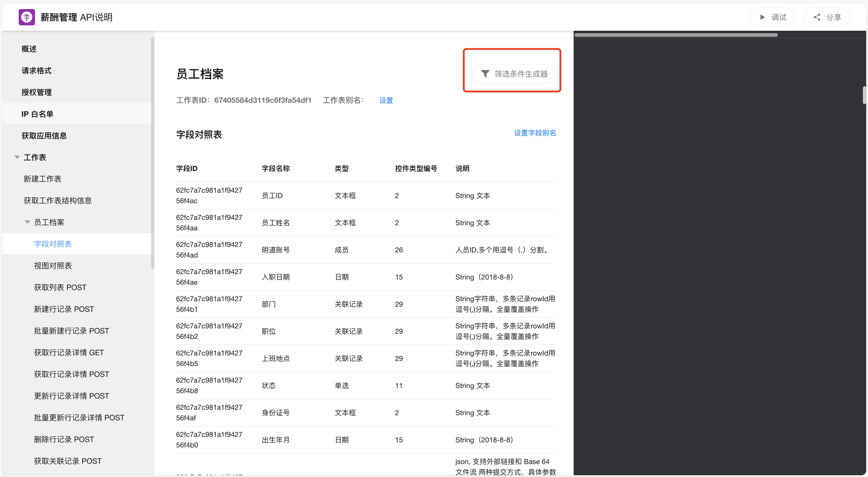Click the 控件类型编号 column header
The height and width of the screenshot is (477, 868).
tap(416, 169)
